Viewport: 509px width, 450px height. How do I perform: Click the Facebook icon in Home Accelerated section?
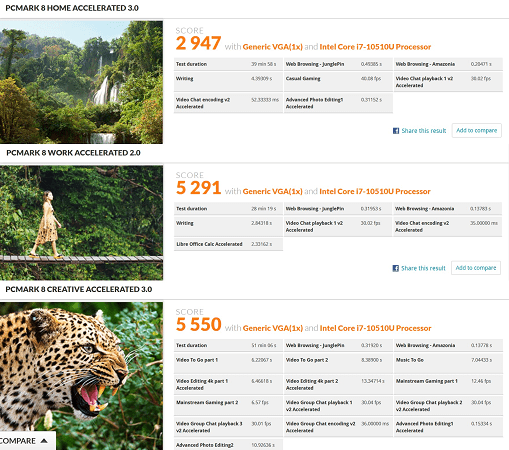396,131
